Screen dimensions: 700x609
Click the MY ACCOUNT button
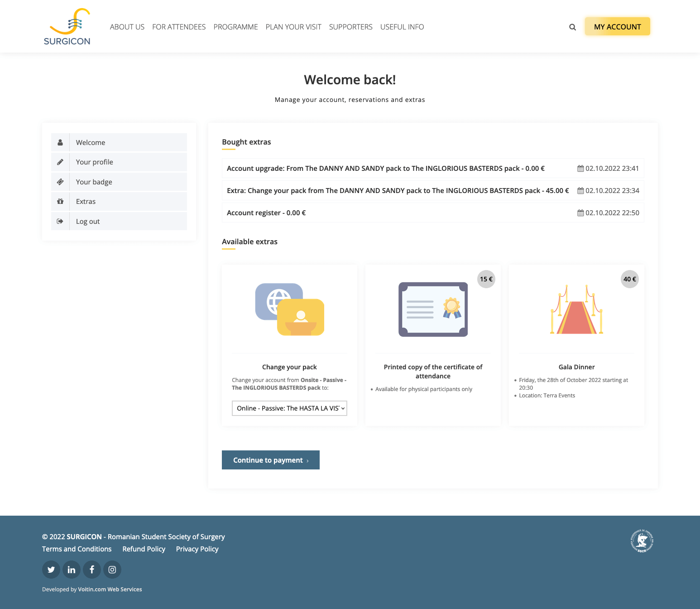point(617,27)
